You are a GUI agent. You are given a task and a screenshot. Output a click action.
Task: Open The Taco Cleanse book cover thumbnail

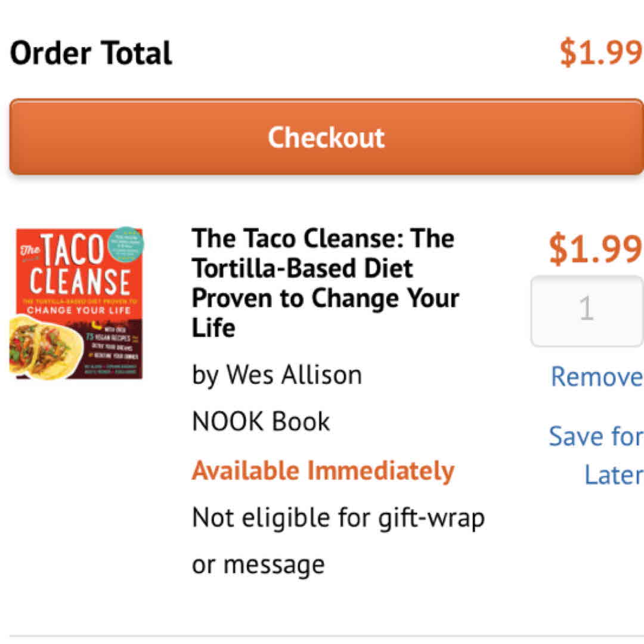coord(76,304)
